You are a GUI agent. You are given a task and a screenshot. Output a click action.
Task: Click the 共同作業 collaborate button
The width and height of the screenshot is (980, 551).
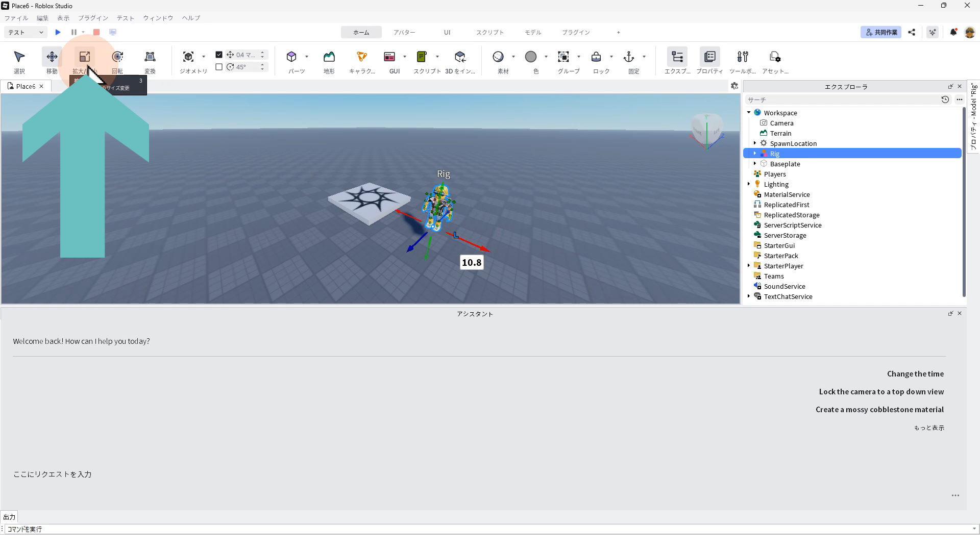pyautogui.click(x=881, y=32)
